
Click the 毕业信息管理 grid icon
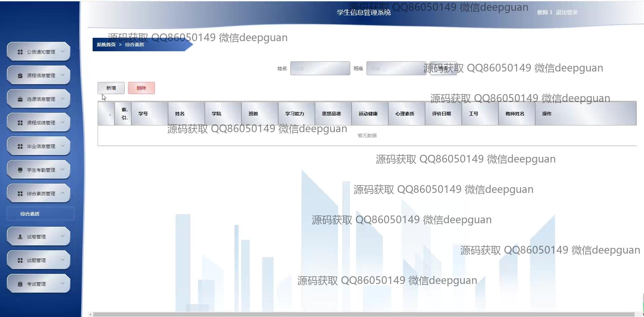pyautogui.click(x=20, y=146)
